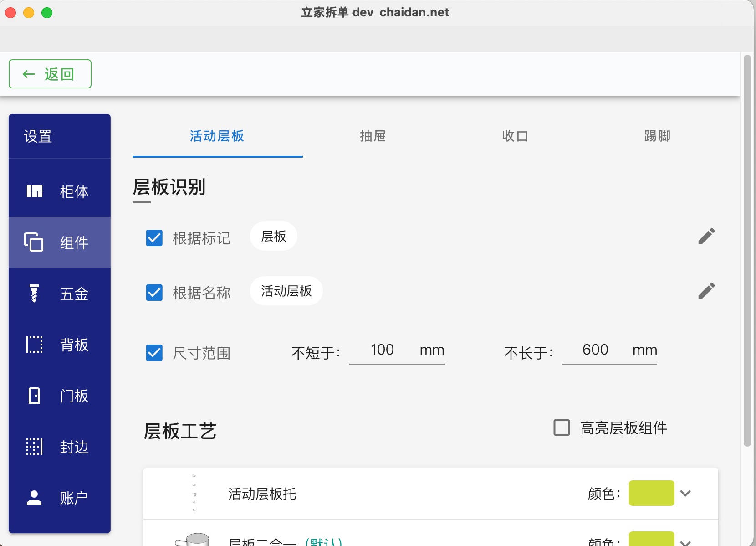The height and width of the screenshot is (546, 756).
Task: Edit 根据名称 names with pencil icon
Action: click(x=706, y=291)
